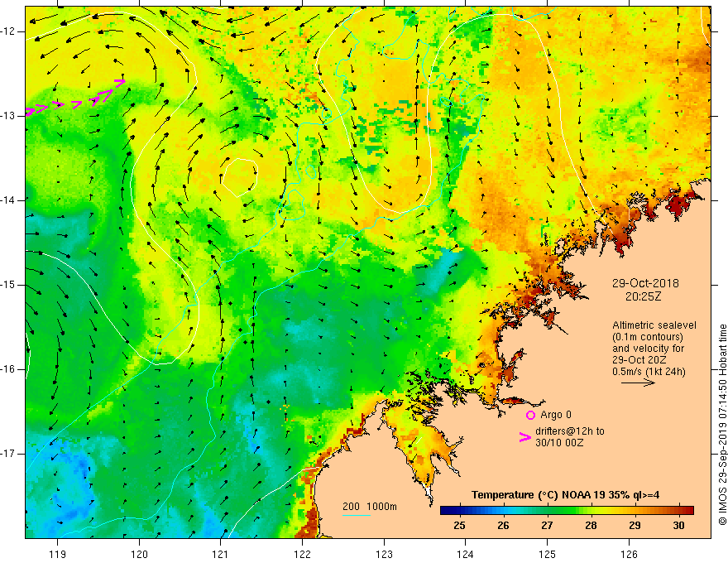The height and width of the screenshot is (563, 728).
Task: Click longitude axis label '125'
Action: tap(548, 554)
